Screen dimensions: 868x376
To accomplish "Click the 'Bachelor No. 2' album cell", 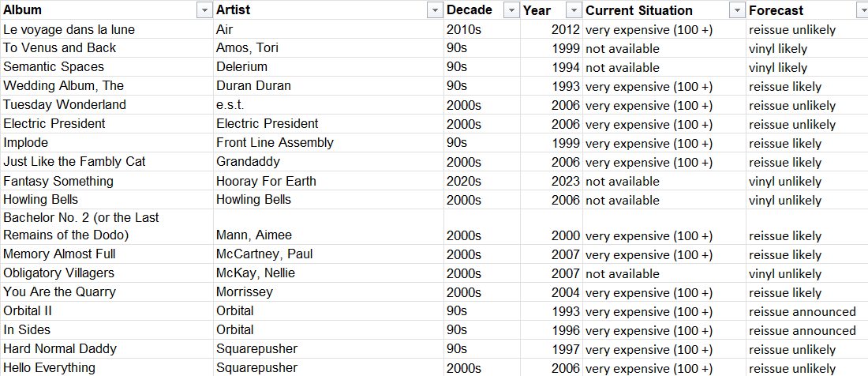I will pyautogui.click(x=107, y=227).
